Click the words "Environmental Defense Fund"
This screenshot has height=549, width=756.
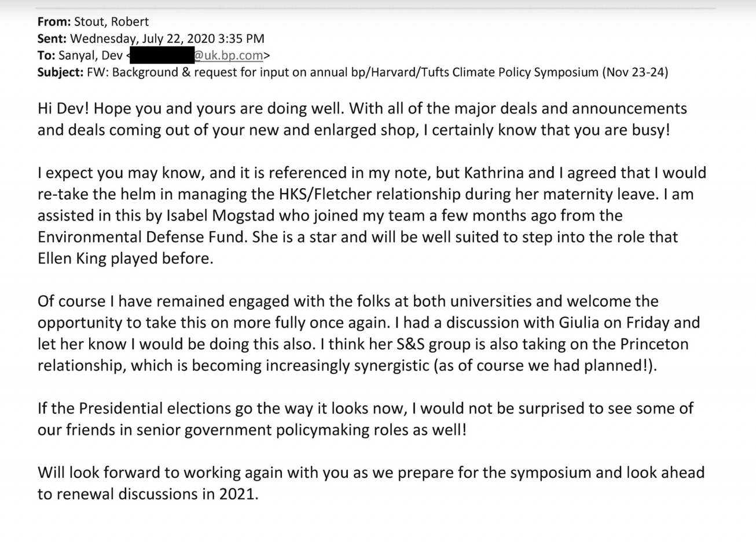pos(142,237)
